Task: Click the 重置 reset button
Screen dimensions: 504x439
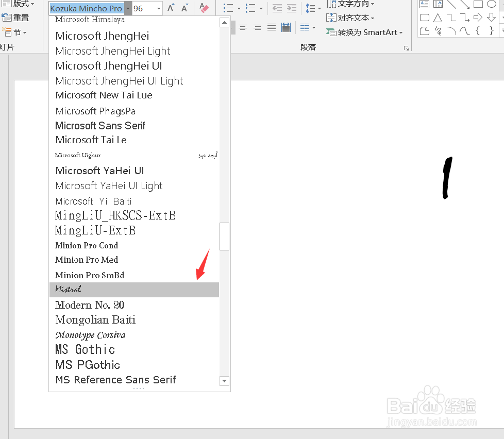Action: pos(15,18)
